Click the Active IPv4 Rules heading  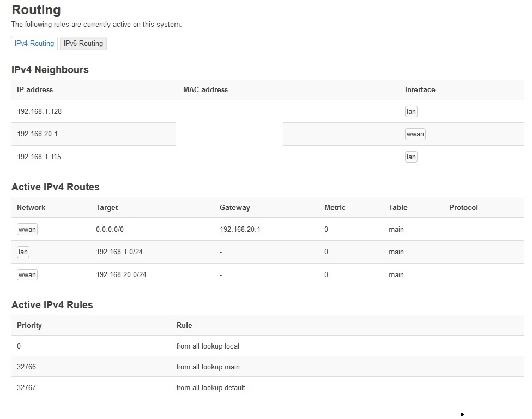point(52,305)
